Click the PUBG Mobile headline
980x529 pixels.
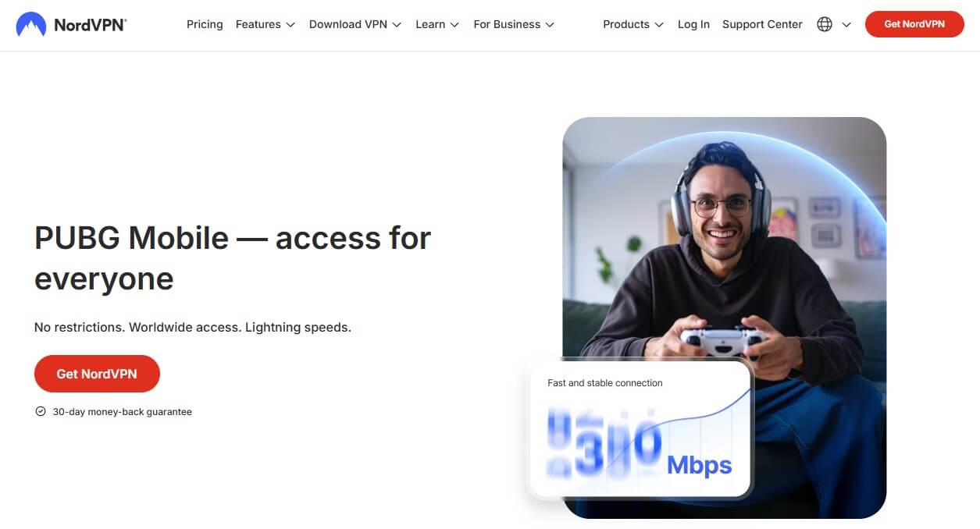[x=233, y=258]
